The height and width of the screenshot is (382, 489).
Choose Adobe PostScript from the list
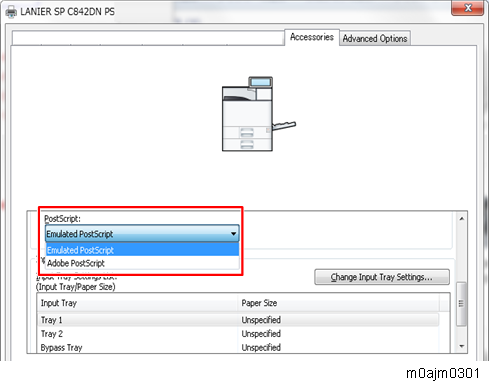142,263
